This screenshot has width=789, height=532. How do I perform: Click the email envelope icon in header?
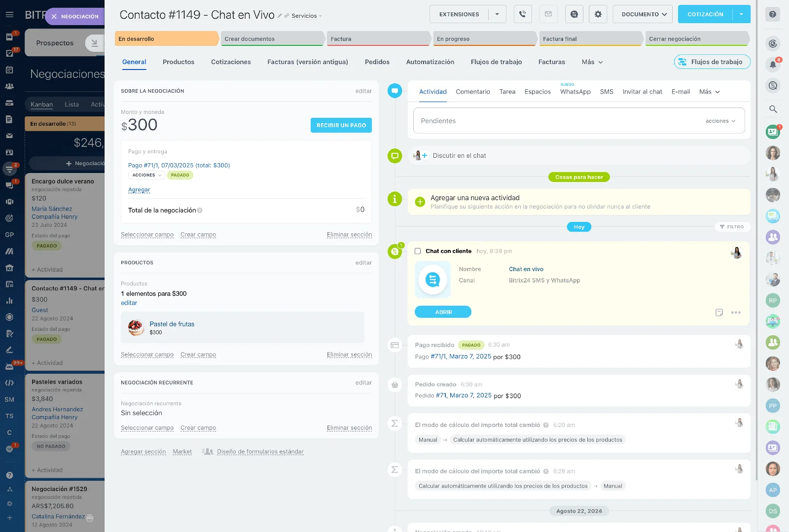(x=548, y=14)
